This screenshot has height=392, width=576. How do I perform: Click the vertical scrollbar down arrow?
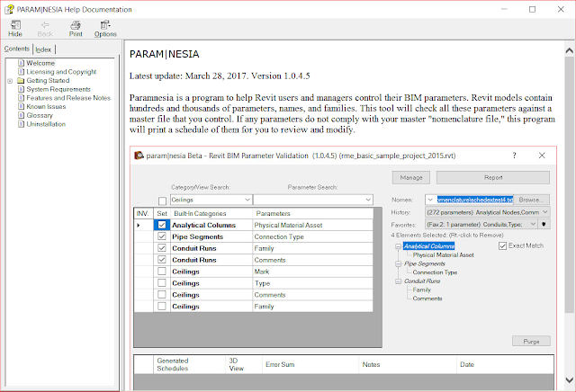pos(570,380)
